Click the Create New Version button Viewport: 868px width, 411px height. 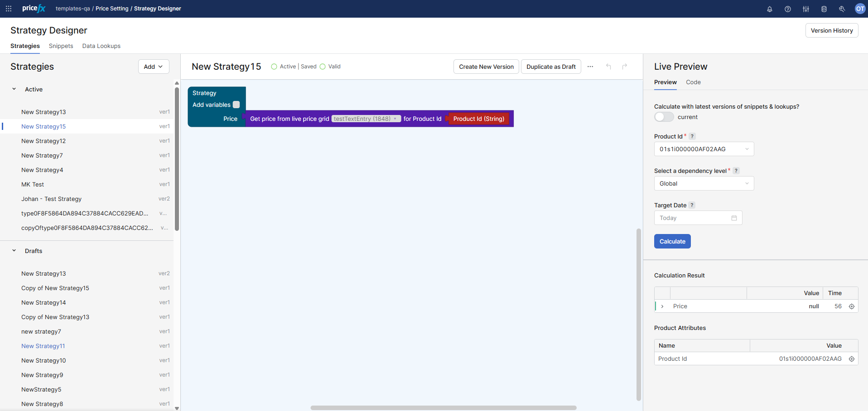point(486,67)
